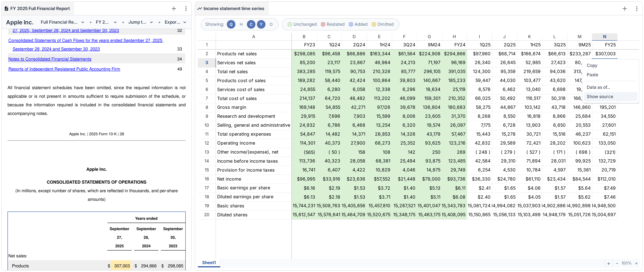Click the 100% zoom level indicator
644x272 pixels.
click(626, 263)
